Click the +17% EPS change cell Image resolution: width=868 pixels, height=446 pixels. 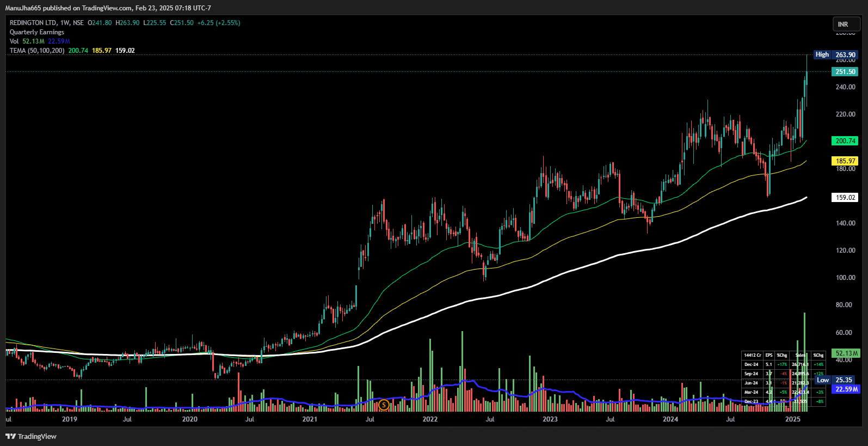(x=782, y=364)
